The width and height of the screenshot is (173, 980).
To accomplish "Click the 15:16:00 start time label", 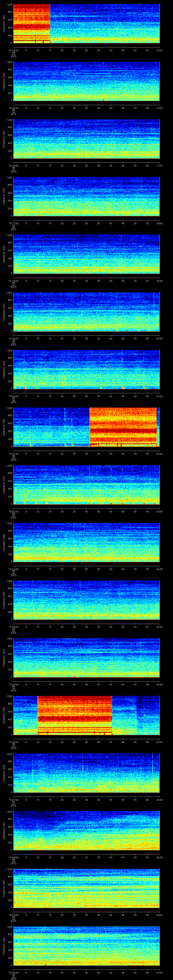I will pyautogui.click(x=13, y=166).
